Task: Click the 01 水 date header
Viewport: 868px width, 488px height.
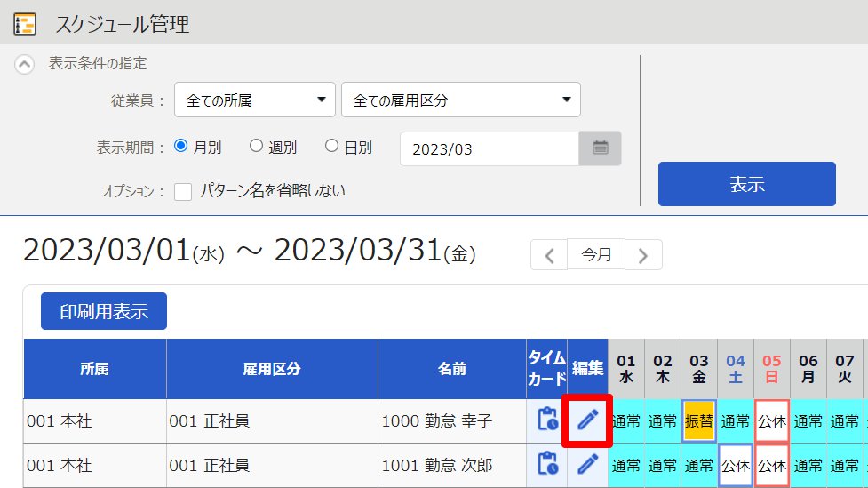Action: pyautogui.click(x=626, y=369)
